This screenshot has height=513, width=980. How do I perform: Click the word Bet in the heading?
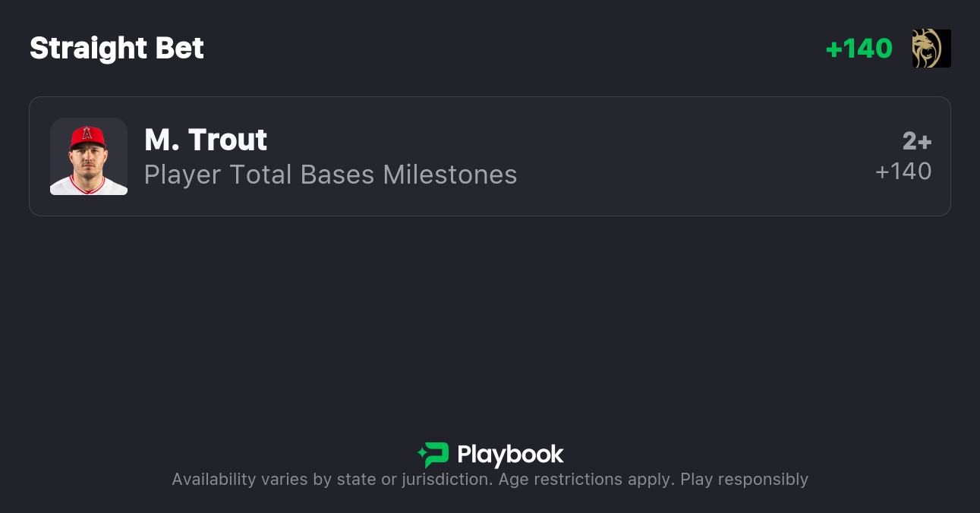pos(180,49)
